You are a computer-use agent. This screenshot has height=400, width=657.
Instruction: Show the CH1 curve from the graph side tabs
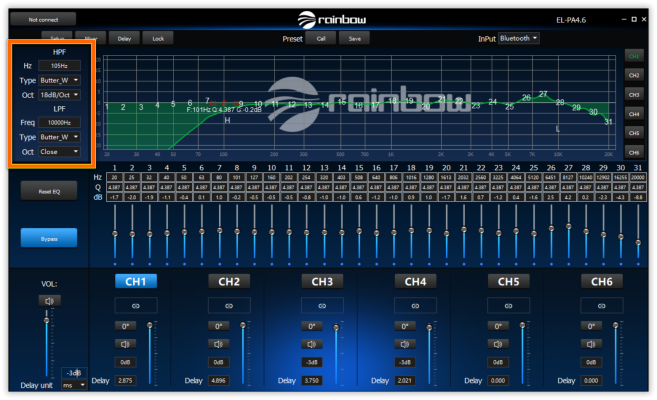coord(634,56)
